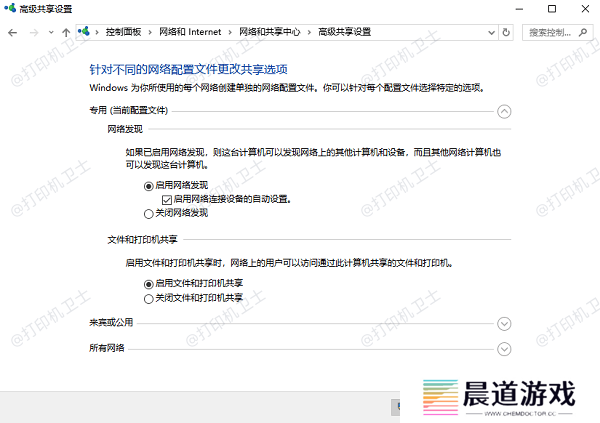Expand the 来宾或公用 section
The width and height of the screenshot is (600, 423).
point(504,324)
